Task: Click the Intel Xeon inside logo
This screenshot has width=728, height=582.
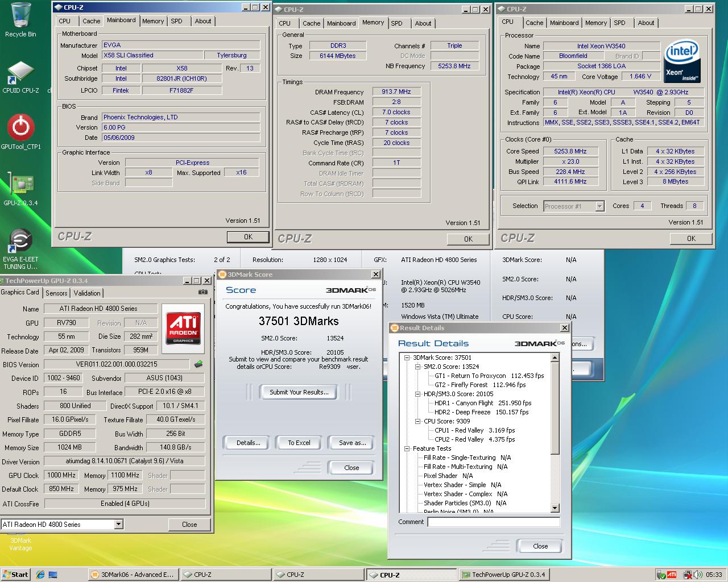Action: pyautogui.click(x=682, y=61)
